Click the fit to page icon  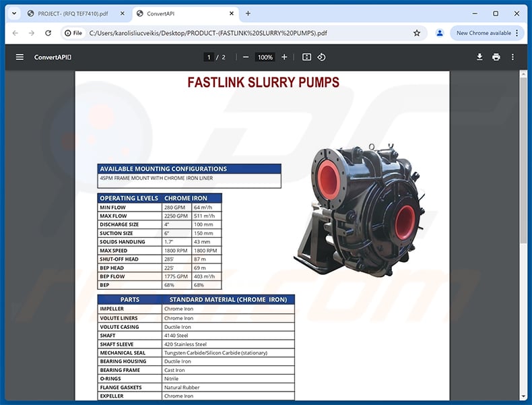(306, 57)
